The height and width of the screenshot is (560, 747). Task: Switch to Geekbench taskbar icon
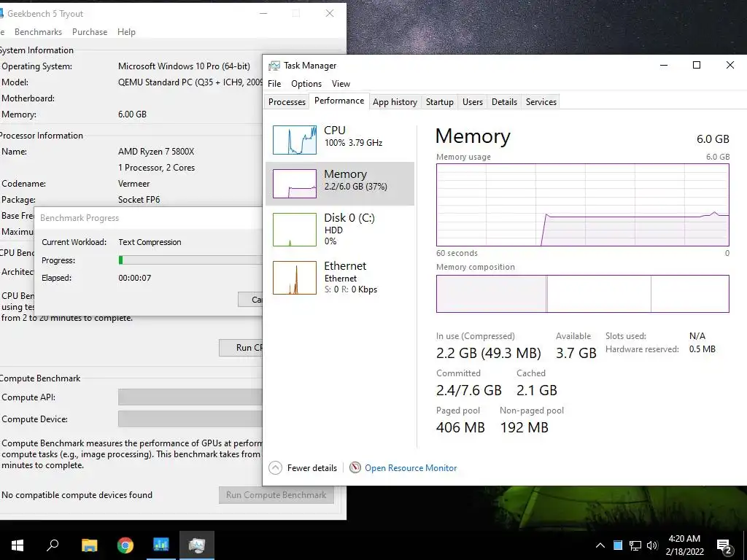click(x=161, y=545)
